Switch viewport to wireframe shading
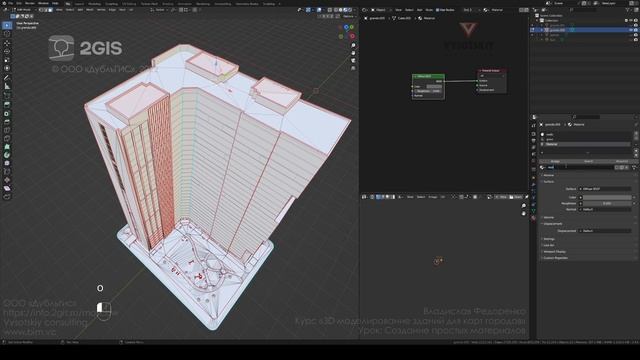Image resolution: width=640 pixels, height=360 pixels. click(x=336, y=10)
